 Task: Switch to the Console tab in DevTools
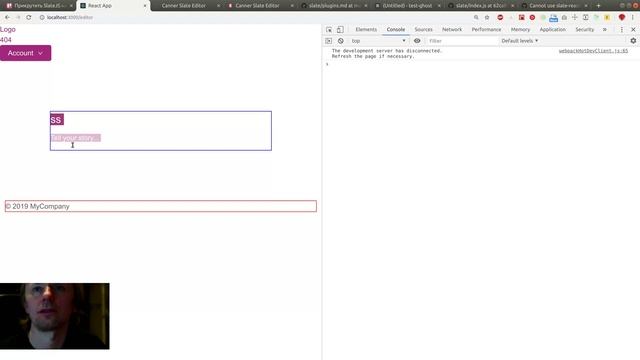click(396, 30)
